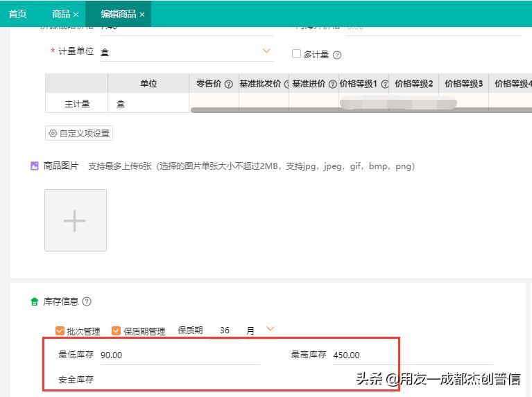
Task: Open the 编辑商品 tab
Action: [x=119, y=14]
